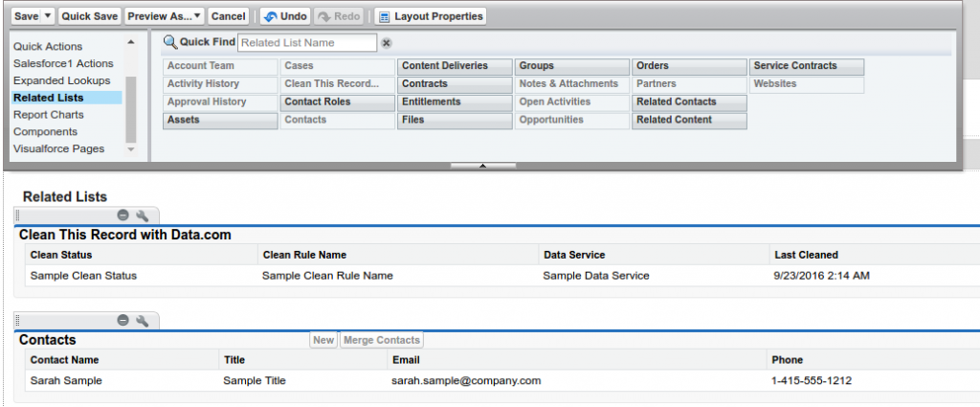Focus the Quick Find Related List Name field

pyautogui.click(x=306, y=43)
